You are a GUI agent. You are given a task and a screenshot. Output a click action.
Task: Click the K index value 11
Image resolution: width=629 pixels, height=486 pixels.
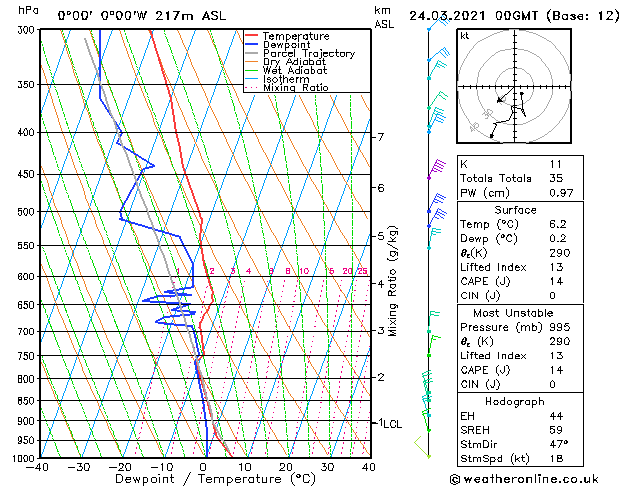click(x=556, y=164)
